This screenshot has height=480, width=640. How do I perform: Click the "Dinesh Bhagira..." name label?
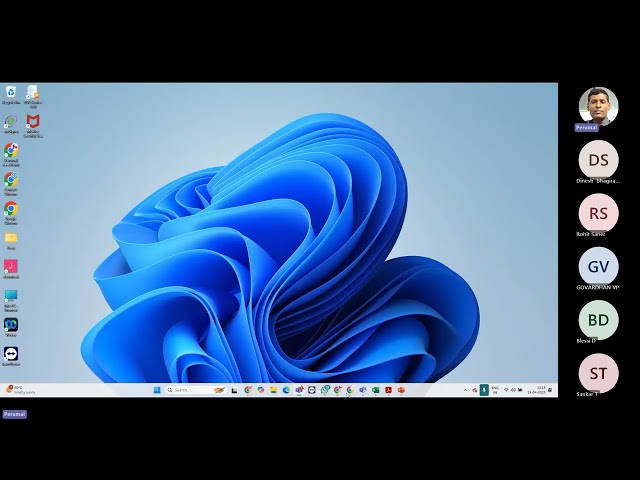point(598,181)
